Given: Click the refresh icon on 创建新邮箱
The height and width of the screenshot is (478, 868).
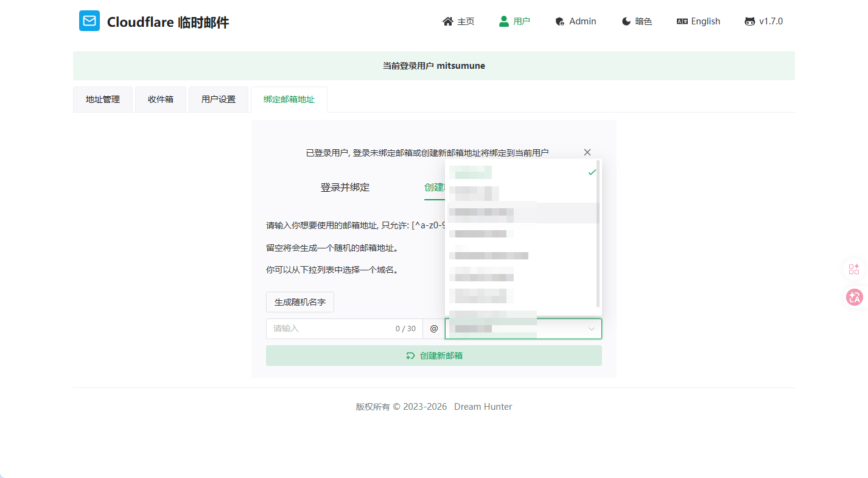Looking at the screenshot, I should (411, 356).
